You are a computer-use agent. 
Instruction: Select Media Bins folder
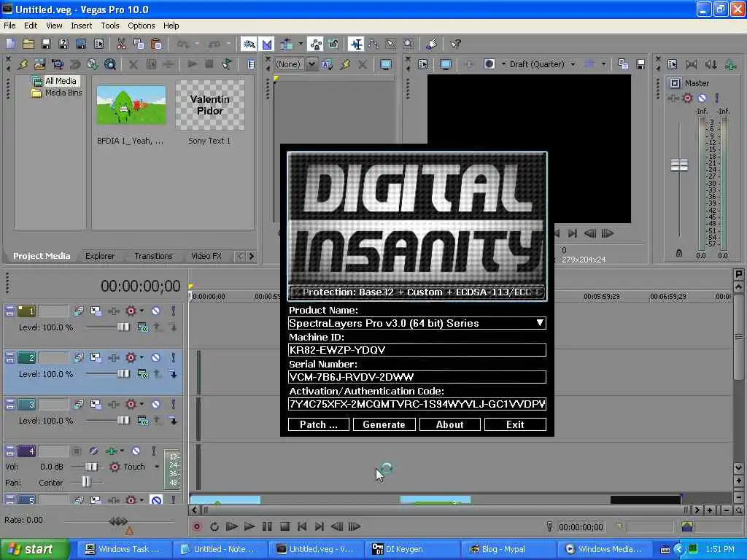pos(63,93)
